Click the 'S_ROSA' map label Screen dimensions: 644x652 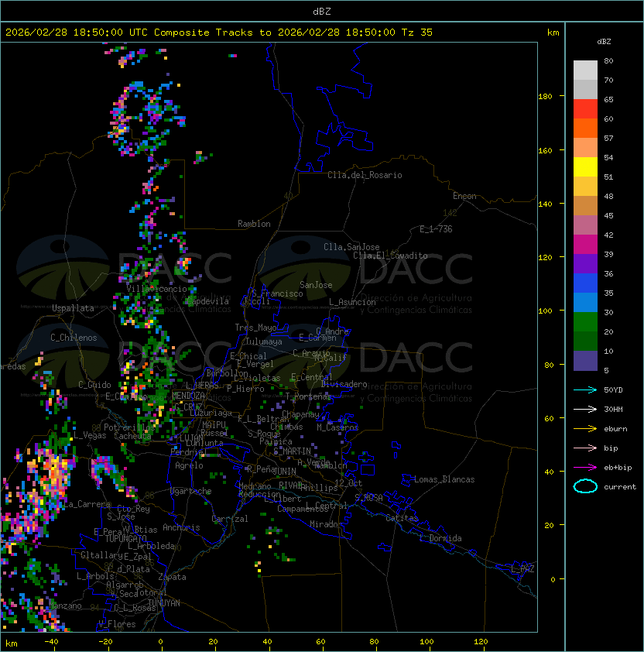368,497
